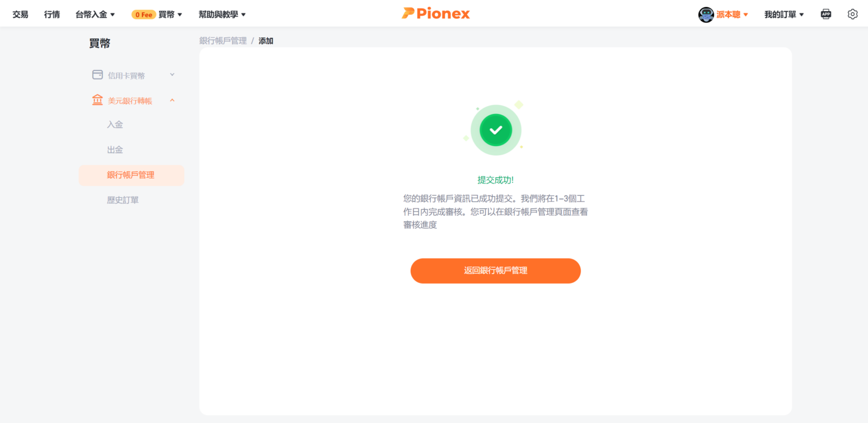Click the 銀行帳戶管理 breadcrumb link
This screenshot has height=423, width=868.
[x=223, y=41]
